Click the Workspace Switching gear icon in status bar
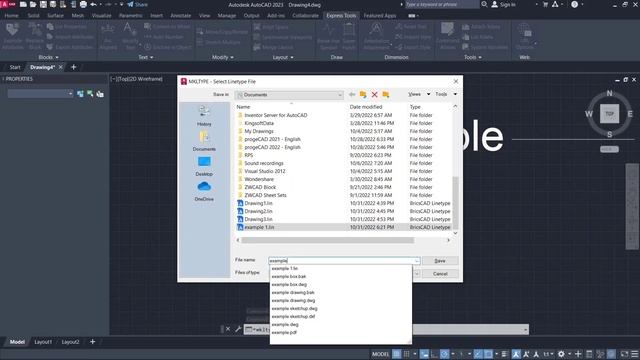Screen dimensions: 640x360 [562, 354]
